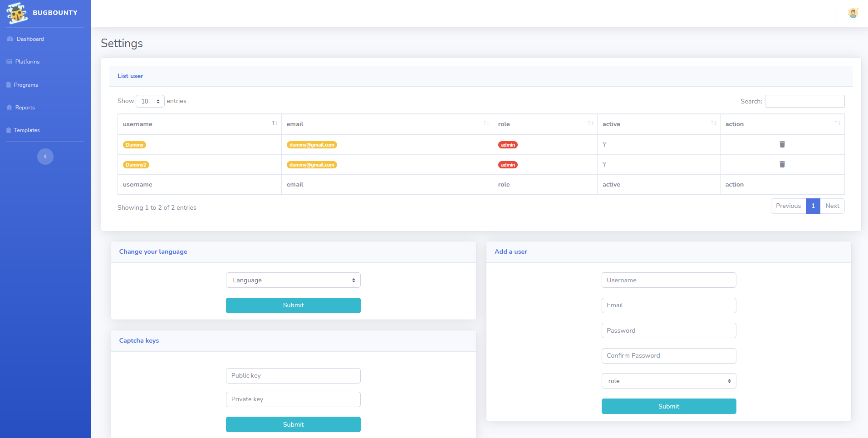Open Programs in the sidebar

(22, 85)
